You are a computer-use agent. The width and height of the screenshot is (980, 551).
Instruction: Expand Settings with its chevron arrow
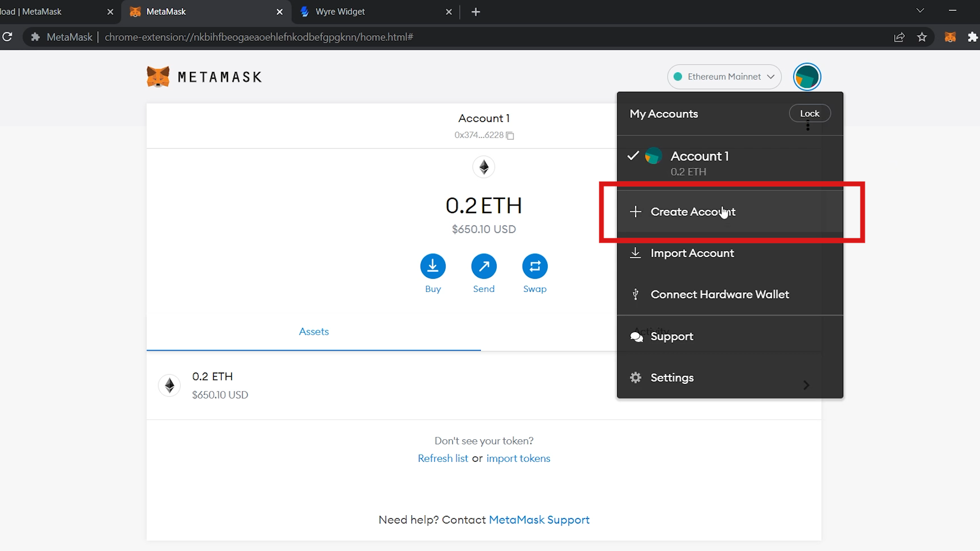(806, 385)
